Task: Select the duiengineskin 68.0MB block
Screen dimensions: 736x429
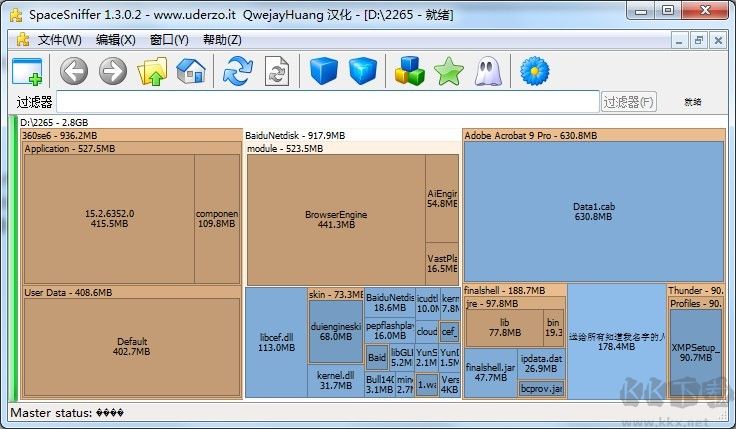Action: (336, 331)
